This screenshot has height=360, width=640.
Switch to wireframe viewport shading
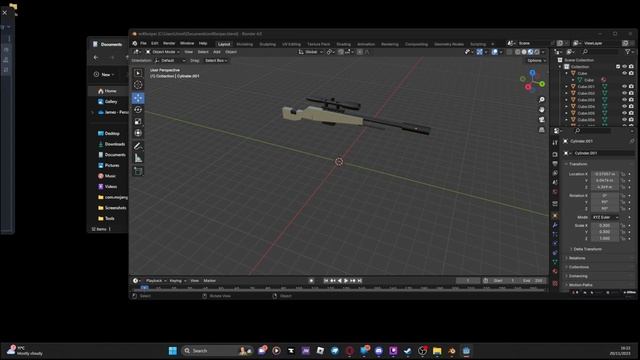click(x=518, y=52)
